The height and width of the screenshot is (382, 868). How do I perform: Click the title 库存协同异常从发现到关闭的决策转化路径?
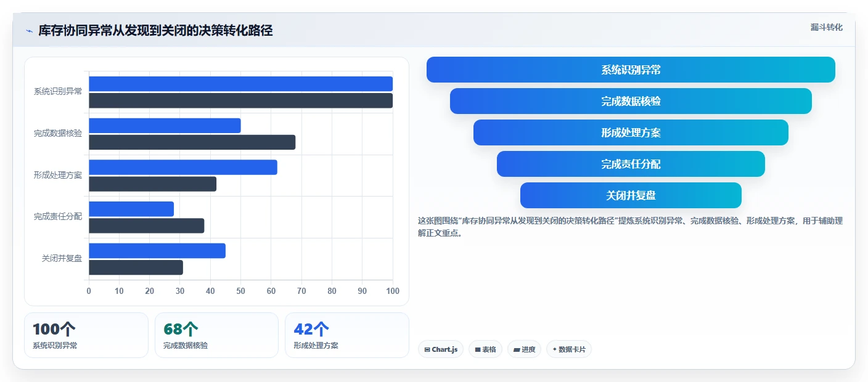(155, 30)
